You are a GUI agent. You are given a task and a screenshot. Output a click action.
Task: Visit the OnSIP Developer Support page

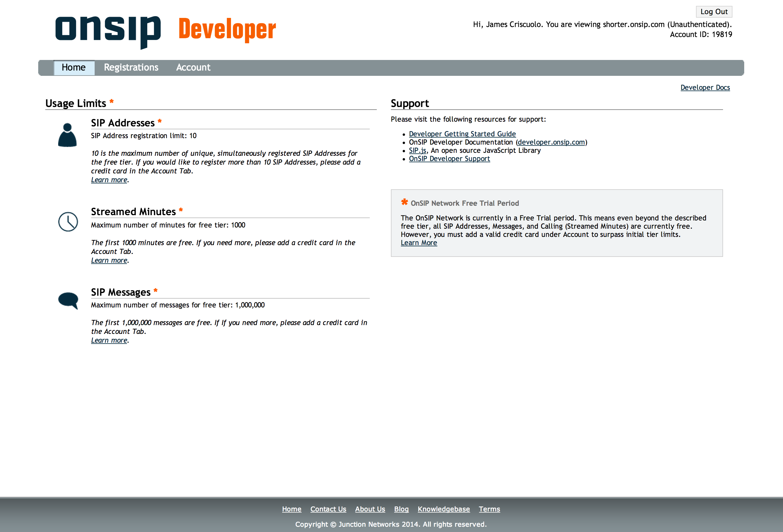pyautogui.click(x=449, y=158)
